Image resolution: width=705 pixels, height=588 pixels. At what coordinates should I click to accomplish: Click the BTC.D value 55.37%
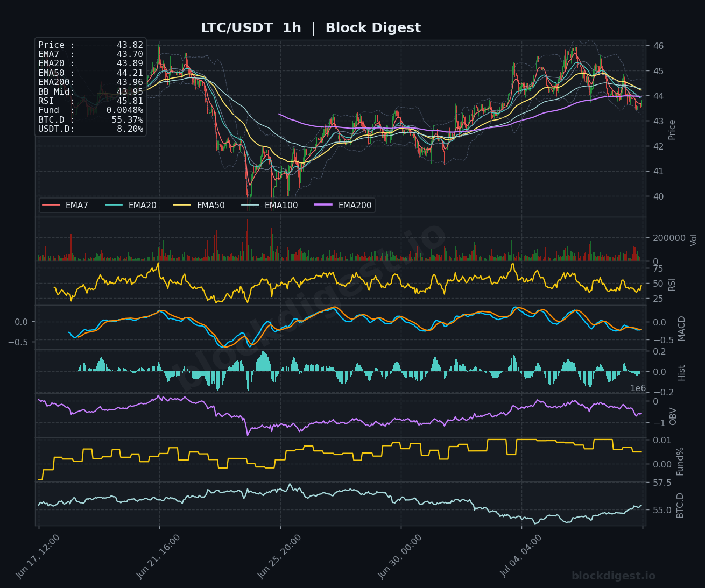tap(127, 119)
